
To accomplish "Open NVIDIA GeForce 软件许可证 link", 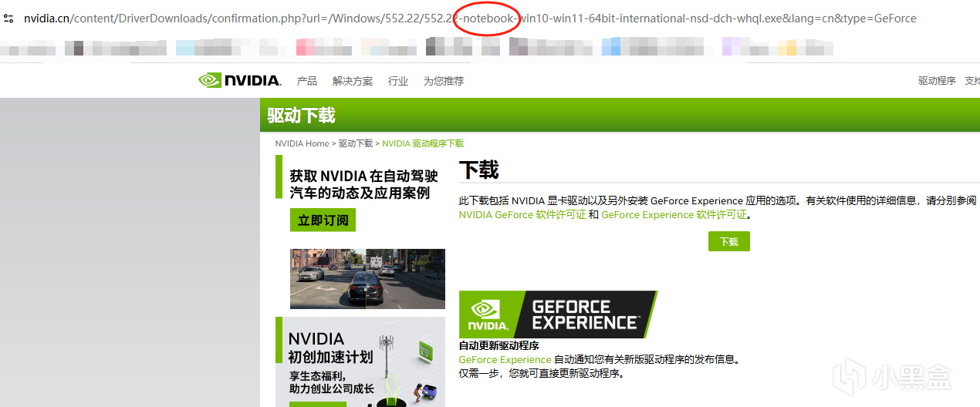I will 522,215.
